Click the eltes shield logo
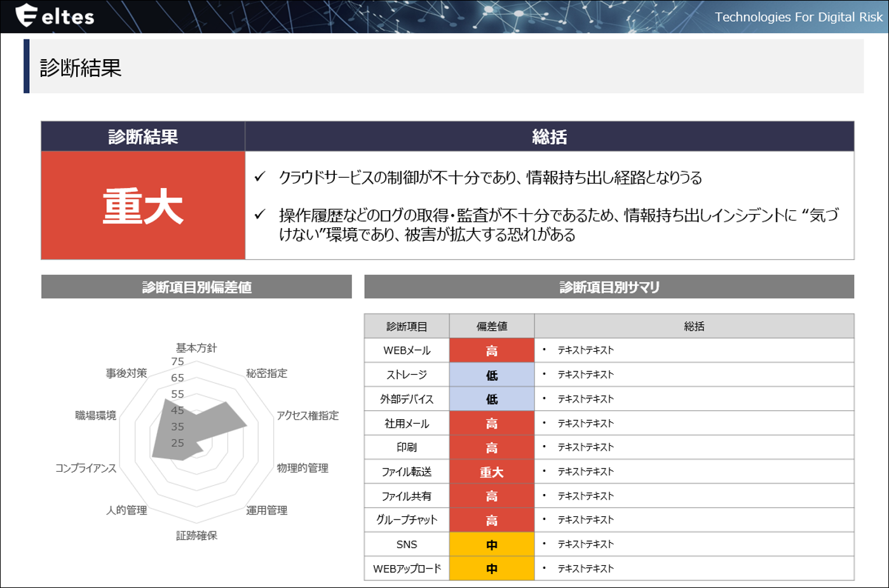Viewport: 889px width, 588px height. (x=26, y=15)
